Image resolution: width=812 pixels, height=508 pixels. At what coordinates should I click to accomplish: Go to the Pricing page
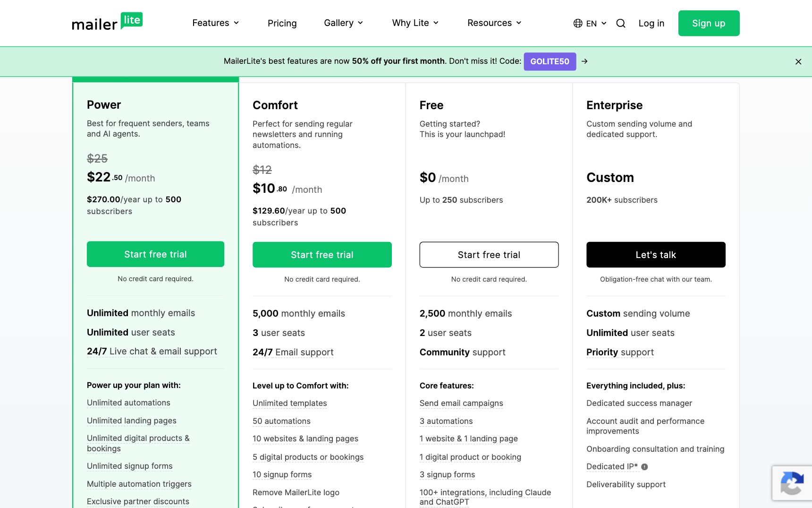pyautogui.click(x=282, y=23)
